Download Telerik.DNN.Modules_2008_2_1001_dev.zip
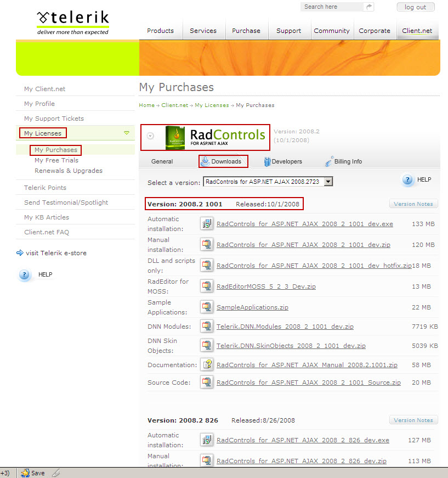The height and width of the screenshot is (478, 448). tap(285, 327)
